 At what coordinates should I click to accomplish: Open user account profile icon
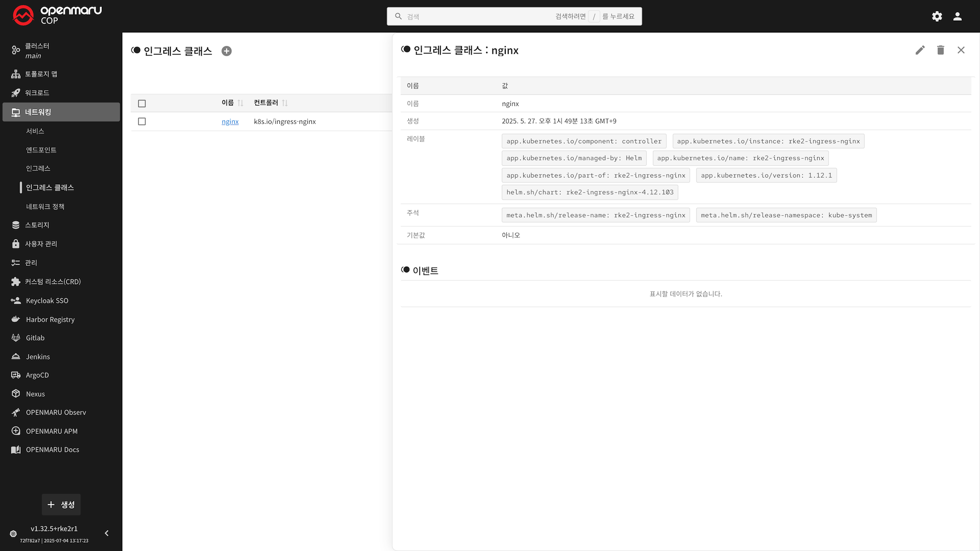tap(957, 16)
